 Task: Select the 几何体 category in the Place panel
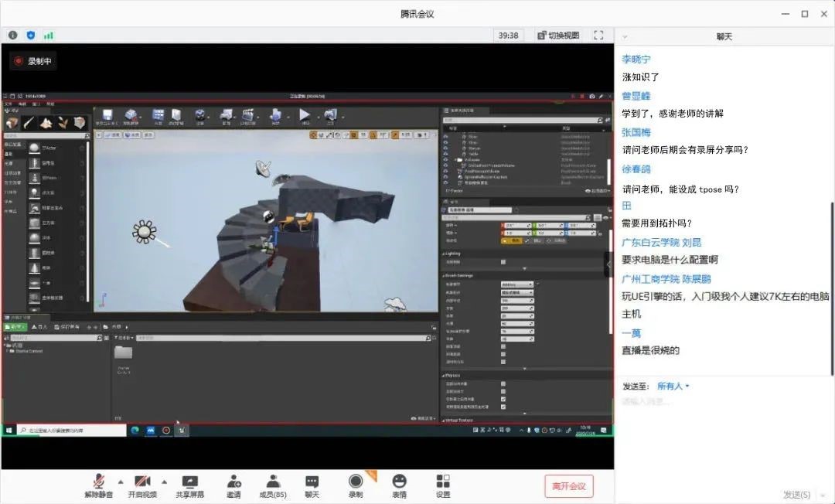(x=11, y=192)
